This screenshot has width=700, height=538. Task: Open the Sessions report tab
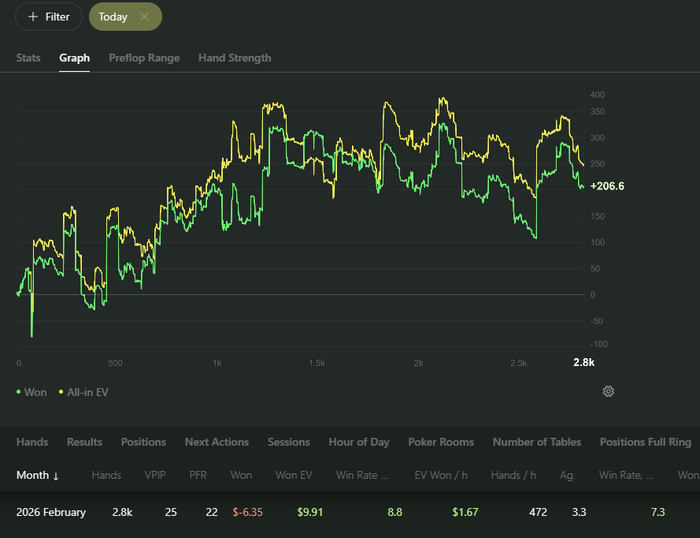[x=289, y=442]
